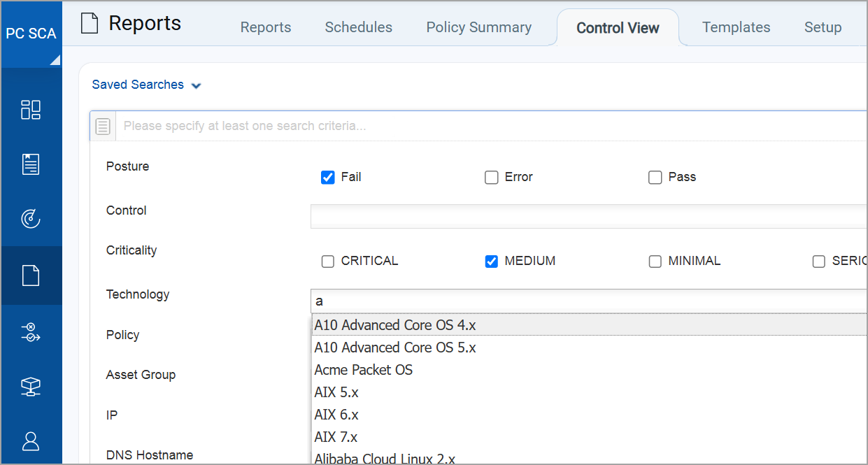Expand the Saved Searches dropdown
The width and height of the screenshot is (868, 465).
[x=147, y=85]
